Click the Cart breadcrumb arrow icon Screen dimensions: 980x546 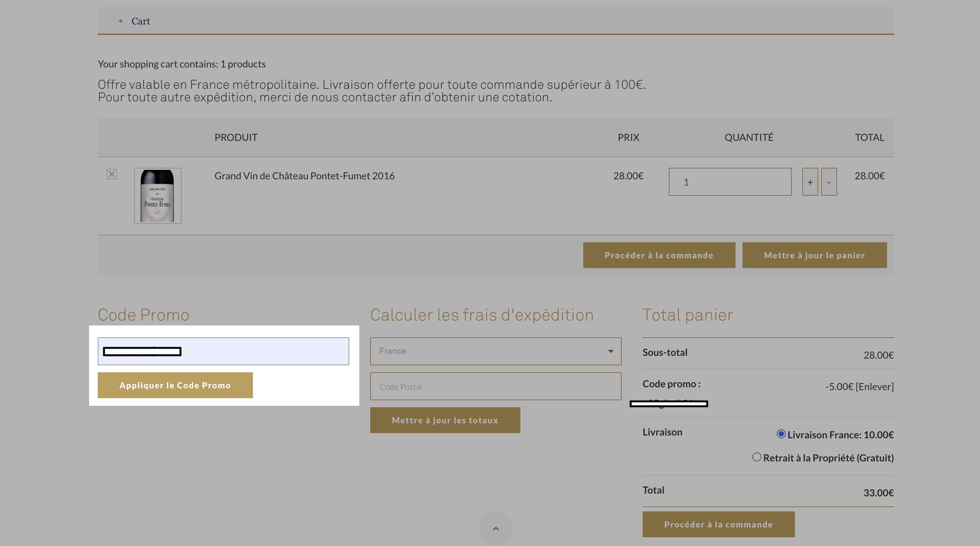coord(120,21)
